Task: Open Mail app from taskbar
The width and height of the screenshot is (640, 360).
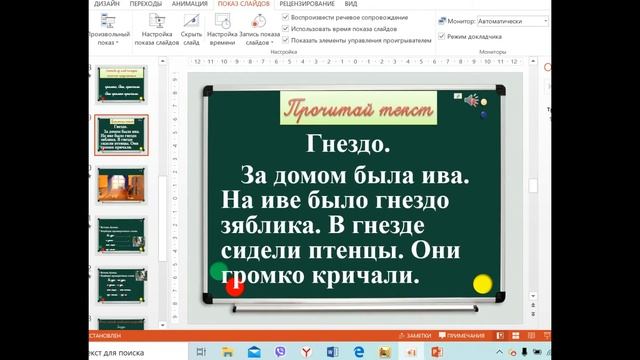Action: coord(254,352)
